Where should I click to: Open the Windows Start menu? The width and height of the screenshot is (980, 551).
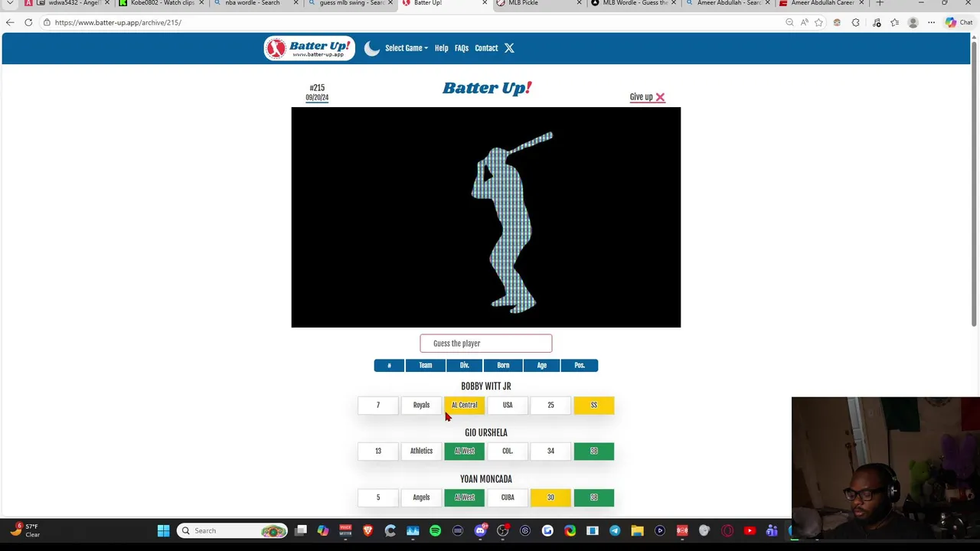tap(163, 531)
